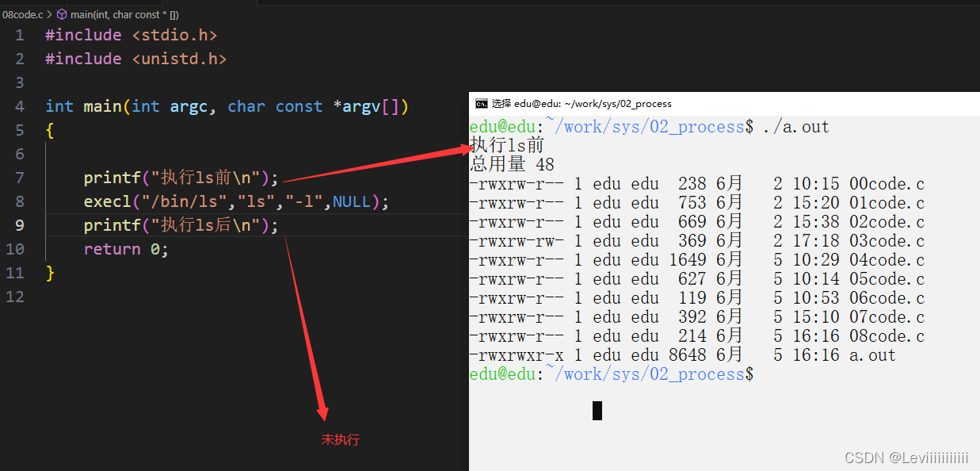Image resolution: width=980 pixels, height=471 pixels.
Task: Click the 1649 file size value
Action: pyautogui.click(x=688, y=260)
